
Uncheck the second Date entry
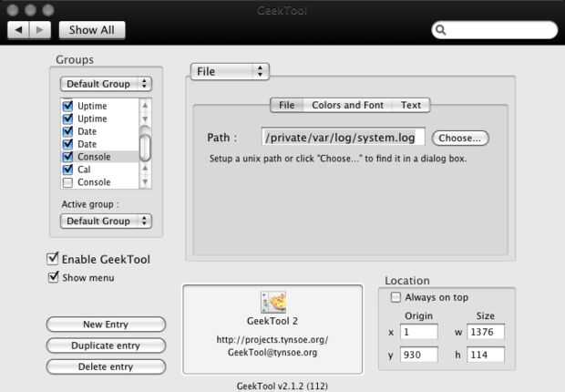[x=67, y=144]
